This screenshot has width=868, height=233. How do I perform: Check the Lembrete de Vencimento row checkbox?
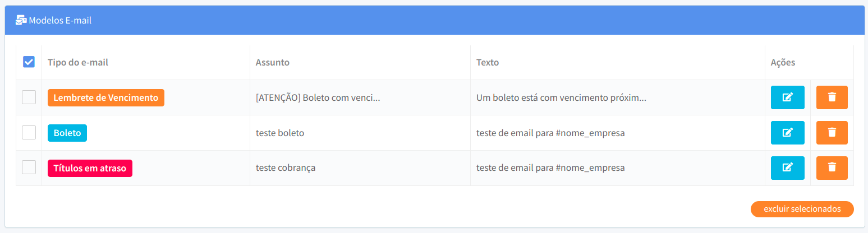click(x=29, y=97)
